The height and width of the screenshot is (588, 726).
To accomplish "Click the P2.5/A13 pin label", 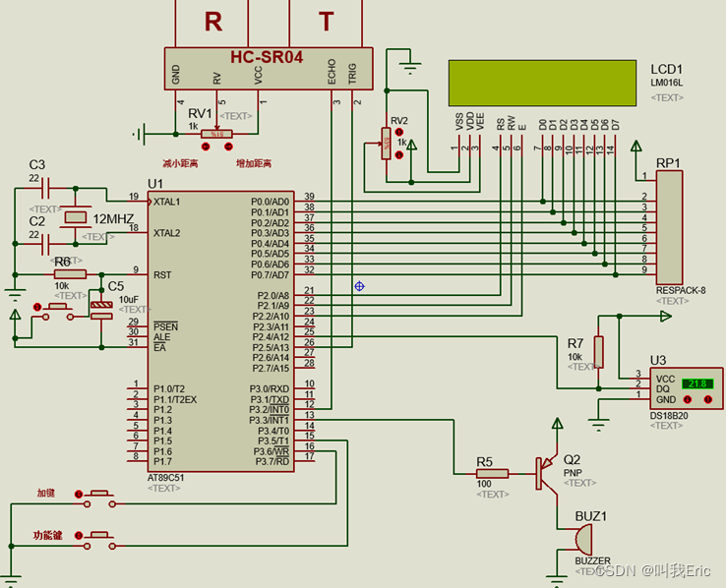I will click(x=271, y=347).
